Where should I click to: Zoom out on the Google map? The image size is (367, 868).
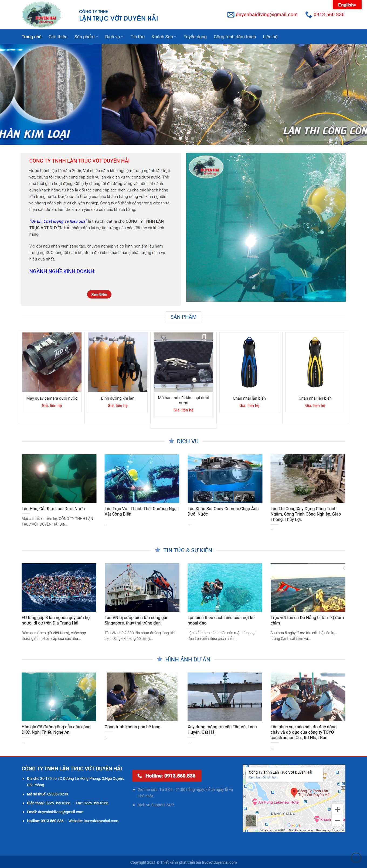coord(337,820)
